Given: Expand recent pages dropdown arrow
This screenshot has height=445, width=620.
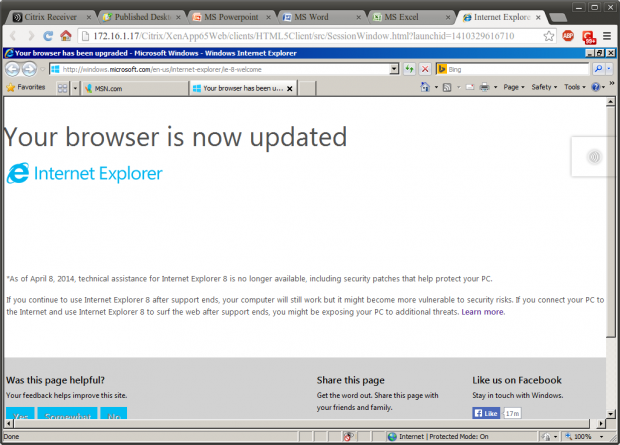Looking at the screenshot, I should point(42,69).
